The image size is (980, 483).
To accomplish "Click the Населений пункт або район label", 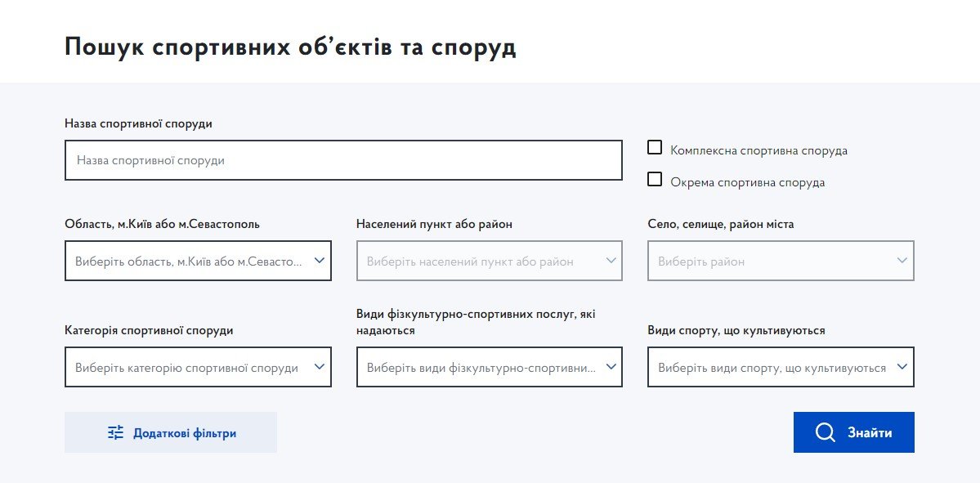I will click(x=434, y=224).
